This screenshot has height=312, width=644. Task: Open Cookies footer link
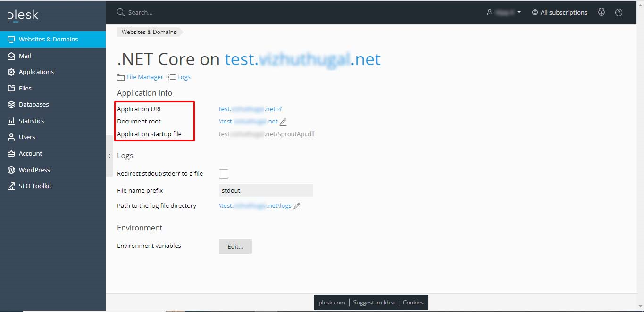tap(413, 303)
